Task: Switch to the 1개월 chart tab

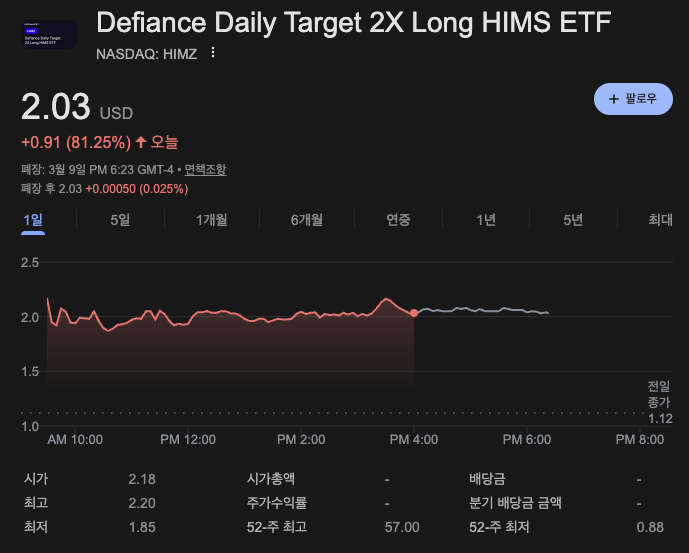Action: coord(211,219)
